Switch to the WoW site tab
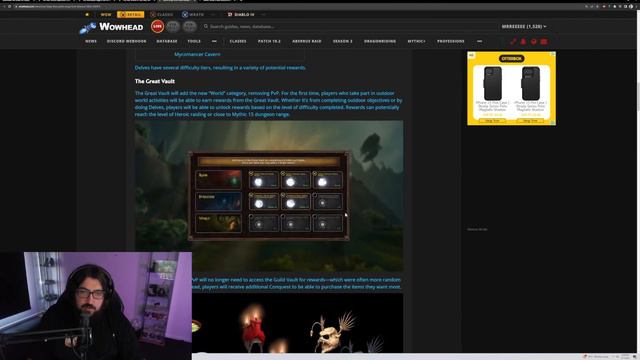Screen dimensions: 640x360 coord(106,15)
